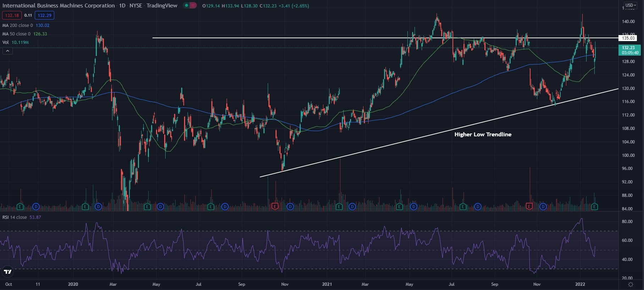Screen dimensions: 644x290
Task: Select the Vol indicator legend
Action: 6,42
